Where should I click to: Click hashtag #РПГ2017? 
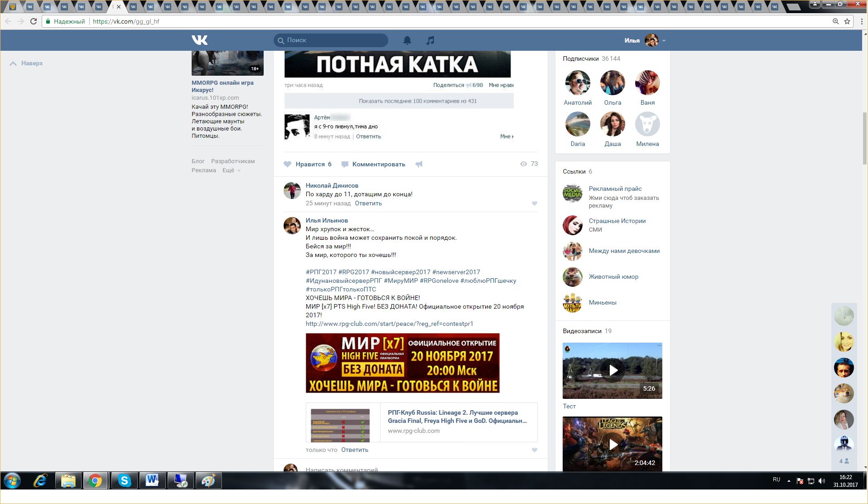click(321, 272)
